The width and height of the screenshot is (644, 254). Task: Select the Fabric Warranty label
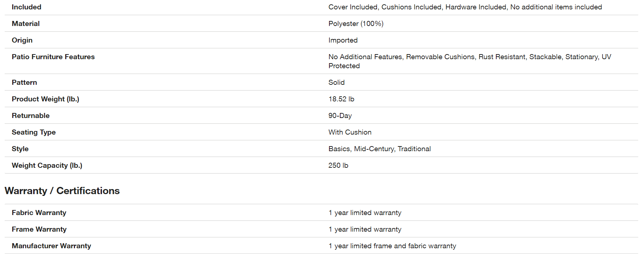(39, 213)
